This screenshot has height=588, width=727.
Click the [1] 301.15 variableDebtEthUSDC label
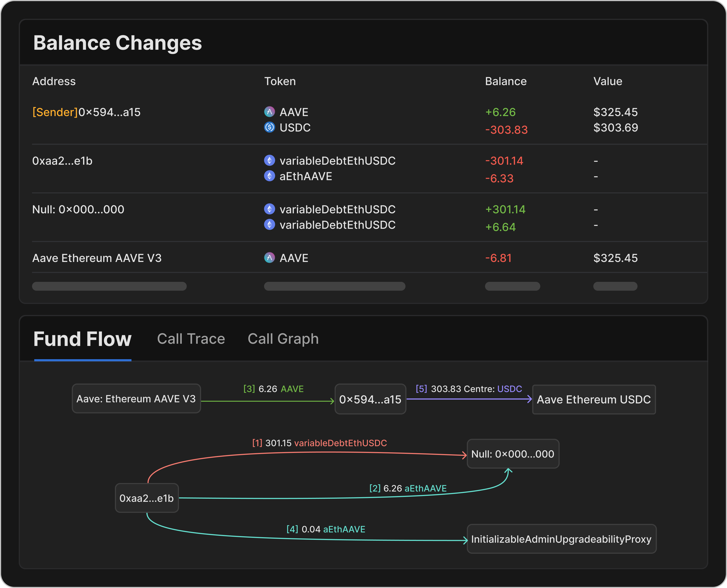pyautogui.click(x=320, y=443)
